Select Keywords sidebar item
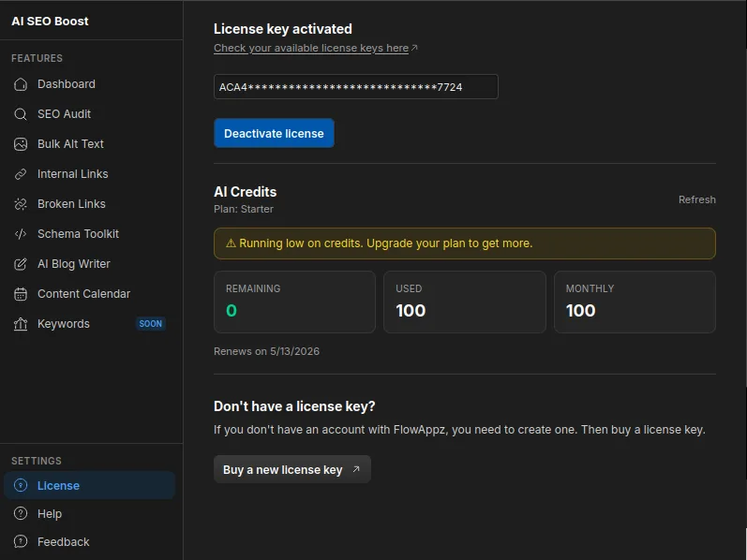Screen dimensions: 747x560 pos(92,324)
